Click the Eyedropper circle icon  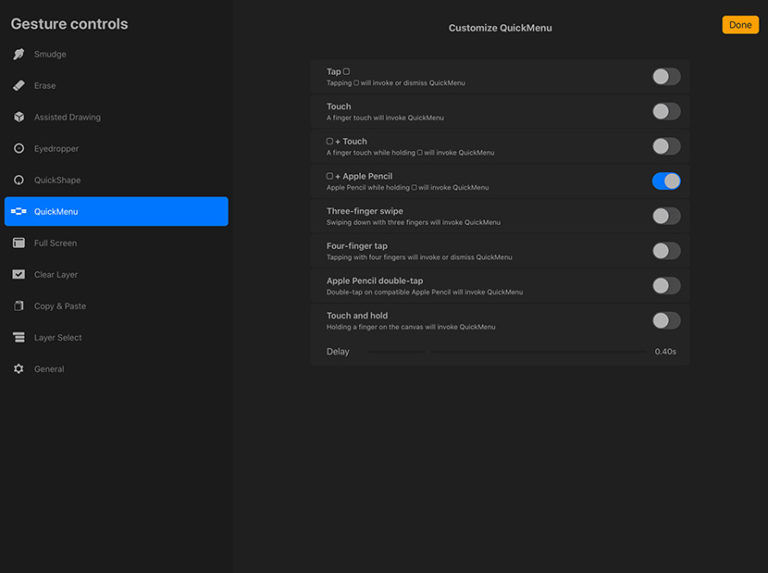[19, 148]
